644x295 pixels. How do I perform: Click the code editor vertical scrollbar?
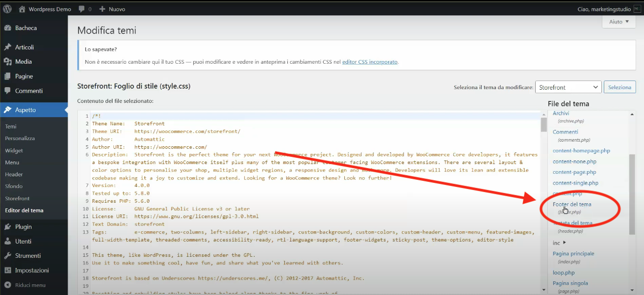(x=543, y=204)
